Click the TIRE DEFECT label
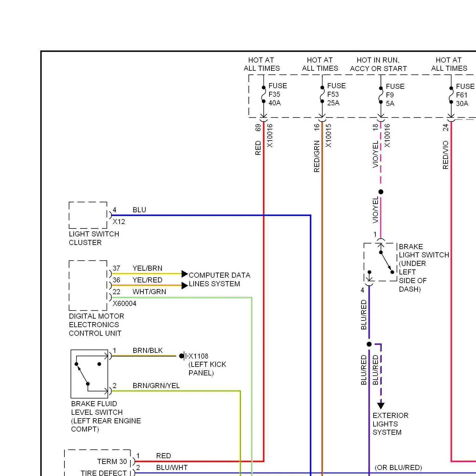The height and width of the screenshot is (476, 476). click(104, 473)
